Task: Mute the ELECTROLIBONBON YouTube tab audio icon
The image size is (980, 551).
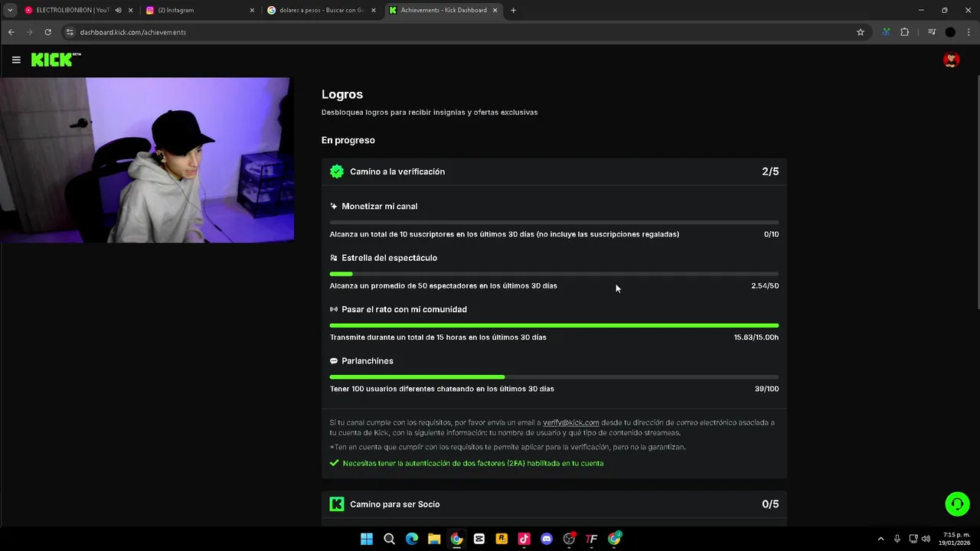Action: click(118, 10)
